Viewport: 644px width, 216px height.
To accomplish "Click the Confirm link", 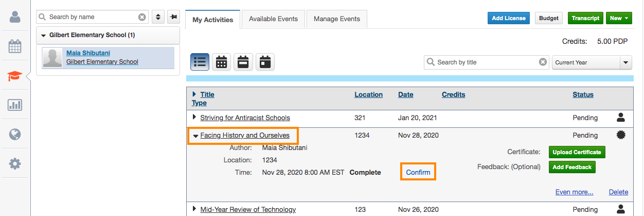I will (418, 172).
